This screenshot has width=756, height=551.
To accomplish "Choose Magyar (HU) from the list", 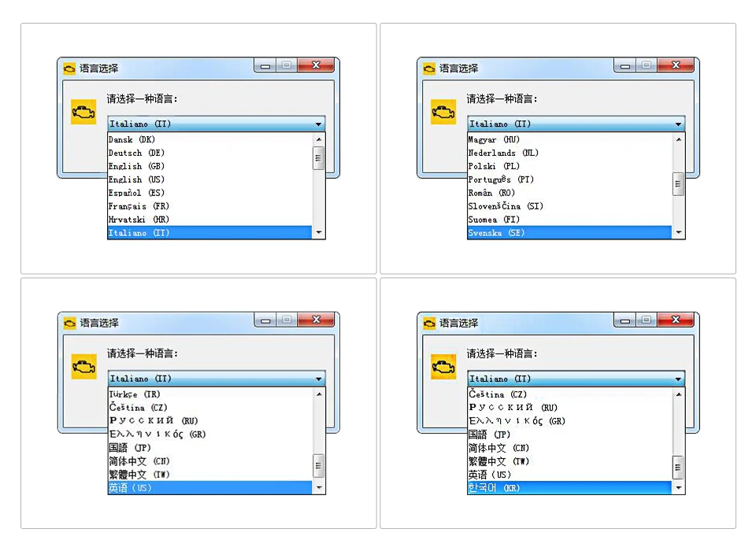I will pos(570,139).
